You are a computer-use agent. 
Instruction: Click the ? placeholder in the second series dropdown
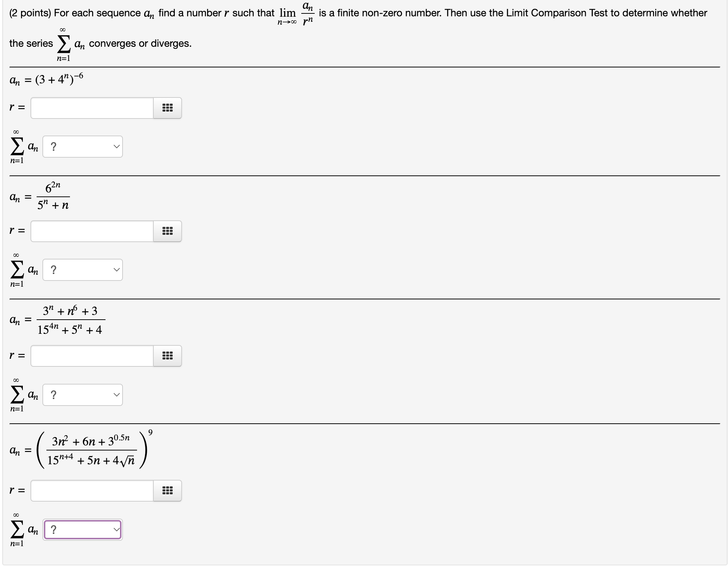(x=54, y=270)
